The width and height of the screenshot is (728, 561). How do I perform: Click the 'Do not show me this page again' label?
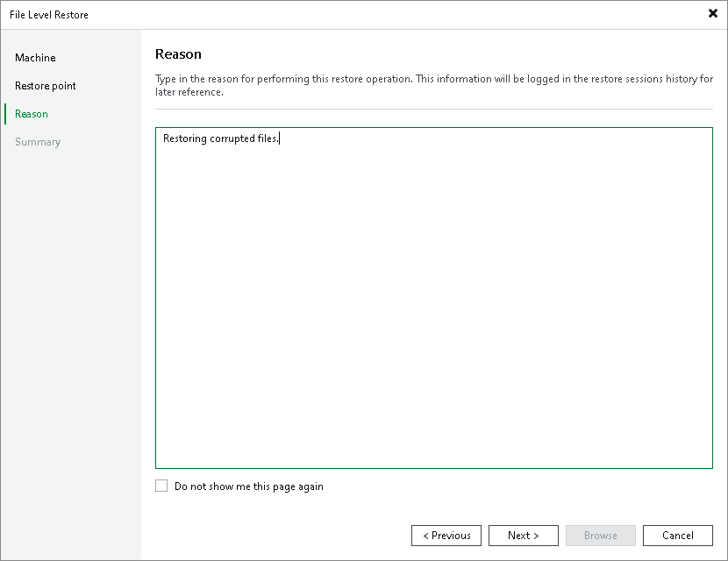[249, 486]
